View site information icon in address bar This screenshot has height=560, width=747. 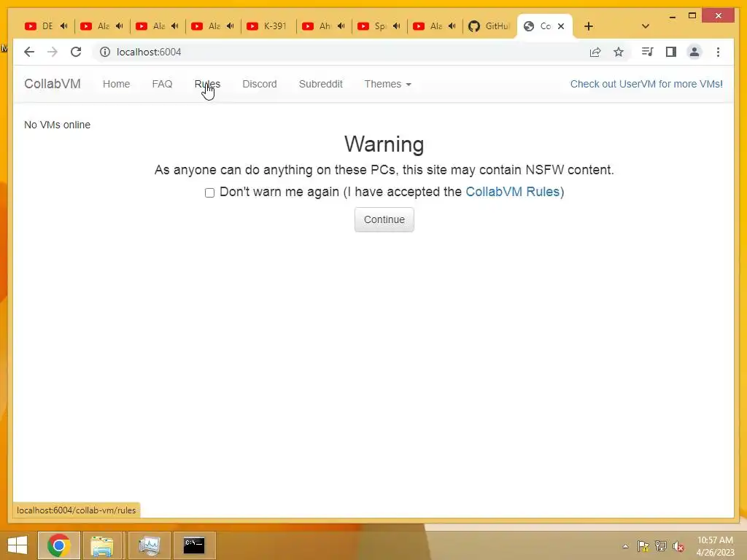(x=105, y=52)
